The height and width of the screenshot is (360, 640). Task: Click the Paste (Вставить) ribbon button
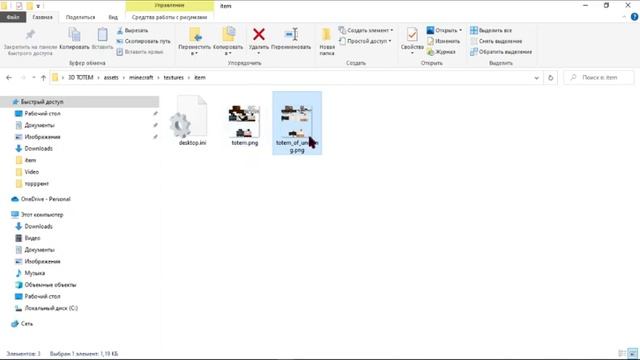click(x=102, y=39)
